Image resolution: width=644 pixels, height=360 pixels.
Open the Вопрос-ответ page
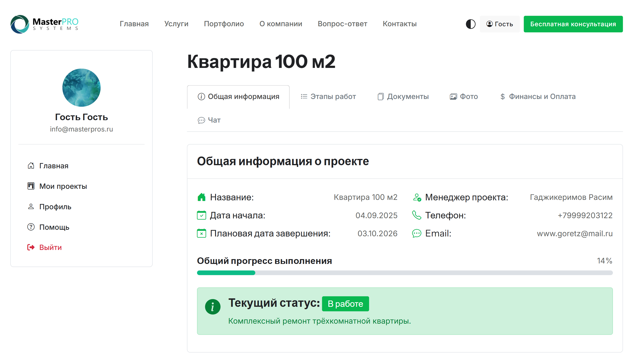tap(342, 24)
